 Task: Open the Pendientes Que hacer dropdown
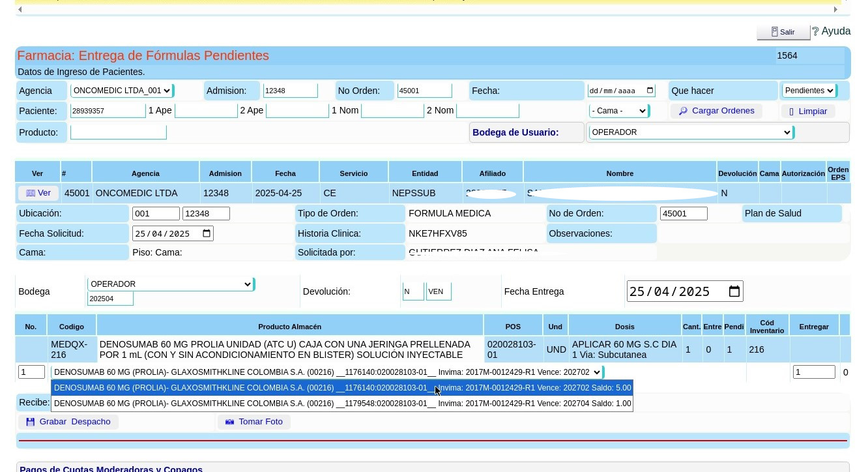(x=808, y=91)
